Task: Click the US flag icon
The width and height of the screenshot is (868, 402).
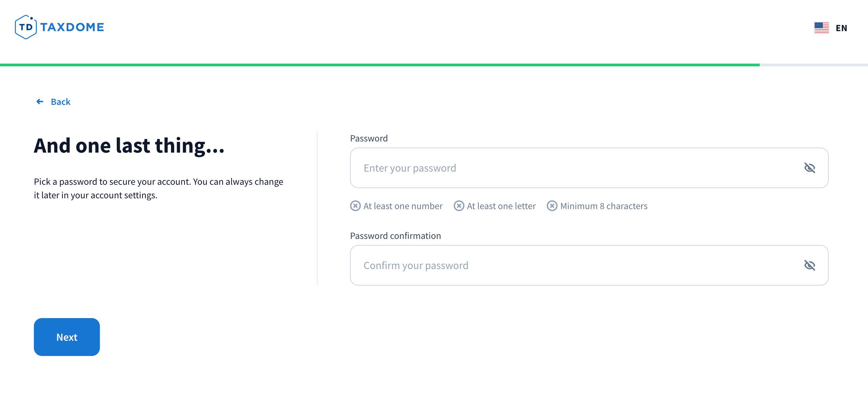Action: (x=821, y=28)
